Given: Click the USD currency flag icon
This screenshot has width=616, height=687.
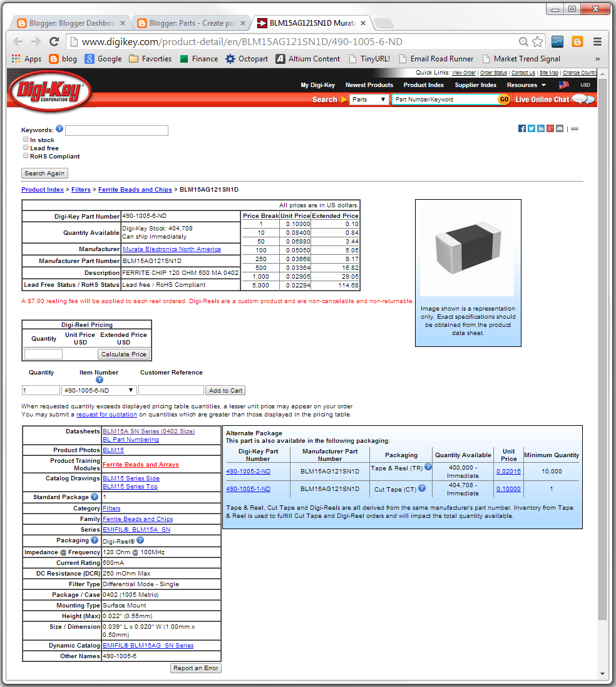Looking at the screenshot, I should tap(563, 85).
